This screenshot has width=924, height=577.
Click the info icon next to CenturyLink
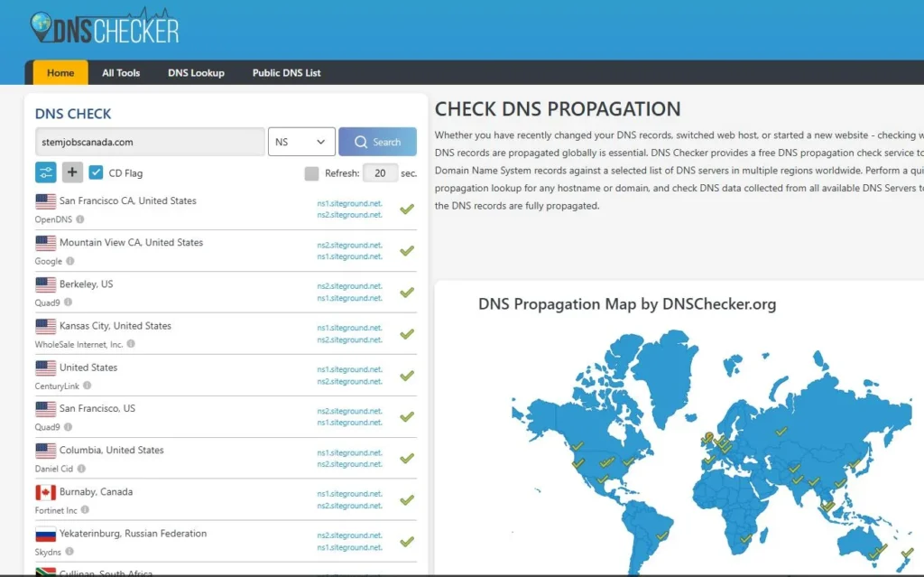87,386
